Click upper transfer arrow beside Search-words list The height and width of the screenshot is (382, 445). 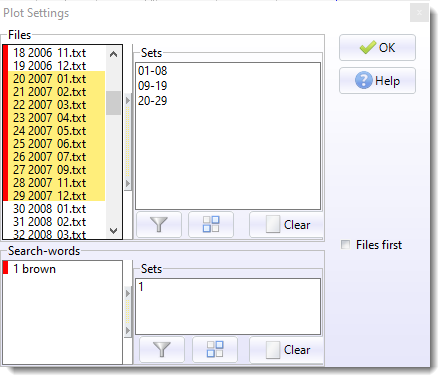tap(128, 293)
